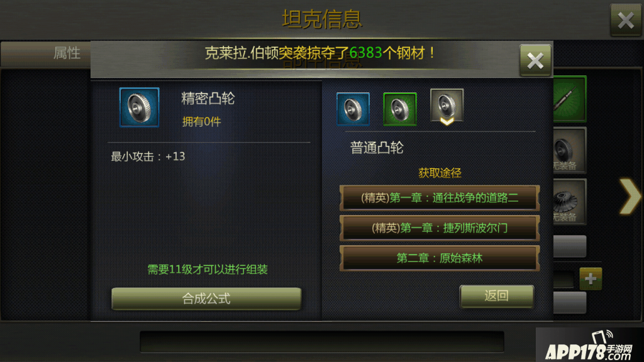Click the 返回 back button
Image resolution: width=644 pixels, height=362 pixels.
point(497,296)
